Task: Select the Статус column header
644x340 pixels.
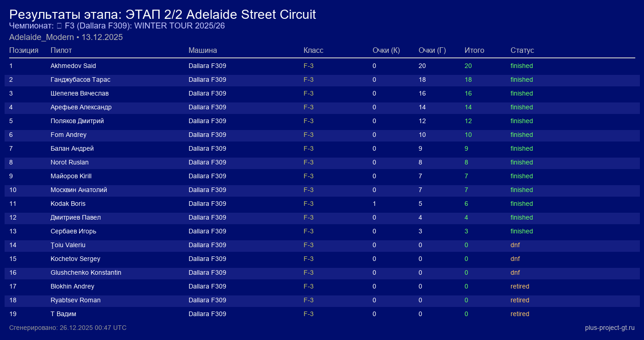Action: point(522,51)
